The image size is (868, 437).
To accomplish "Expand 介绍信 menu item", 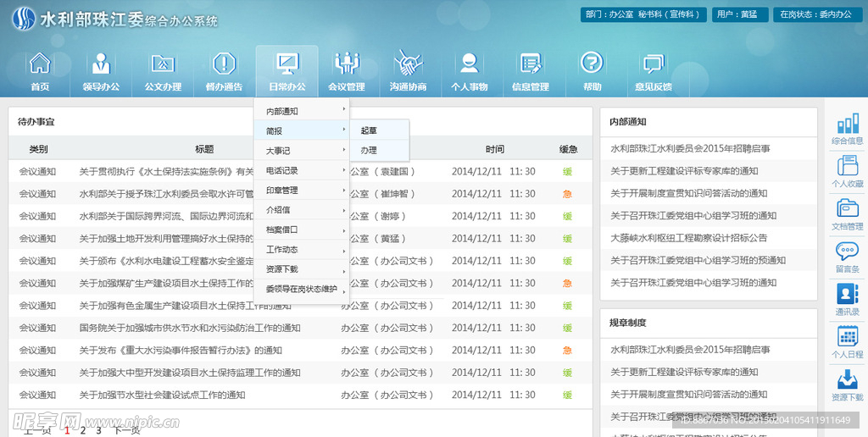I will [x=302, y=210].
